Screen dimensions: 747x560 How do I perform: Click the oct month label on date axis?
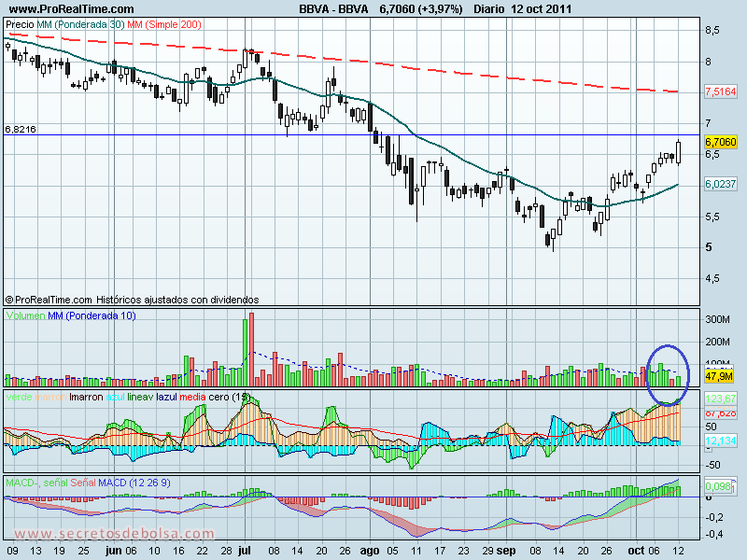point(636,551)
